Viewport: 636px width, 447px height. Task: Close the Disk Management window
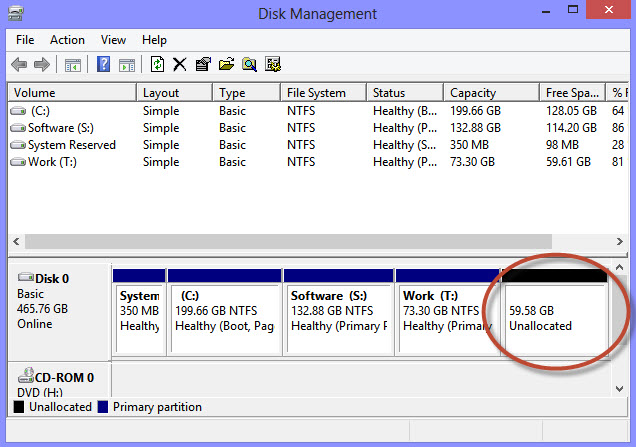tap(609, 10)
